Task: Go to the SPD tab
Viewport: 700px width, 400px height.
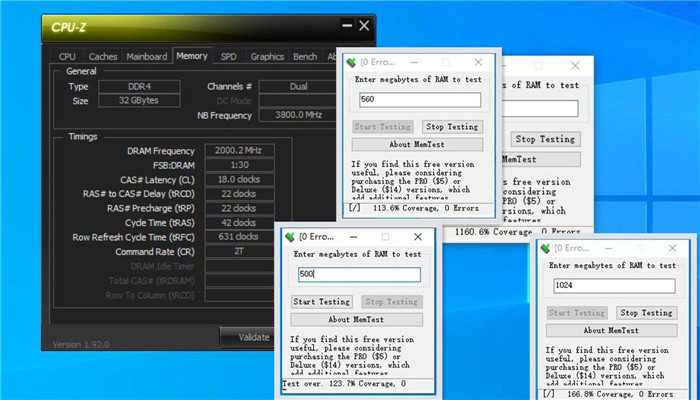Action: click(x=229, y=57)
